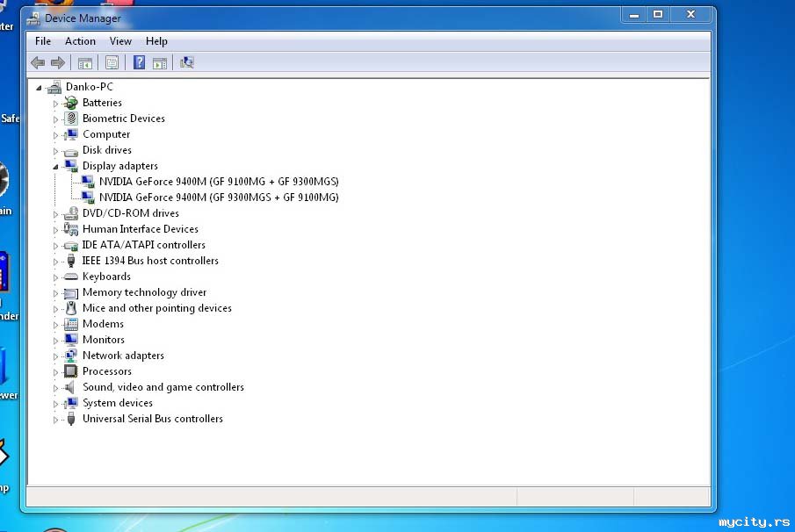795x532 pixels.
Task: Click the Biometric Devices fingerprint icon
Action: [71, 119]
